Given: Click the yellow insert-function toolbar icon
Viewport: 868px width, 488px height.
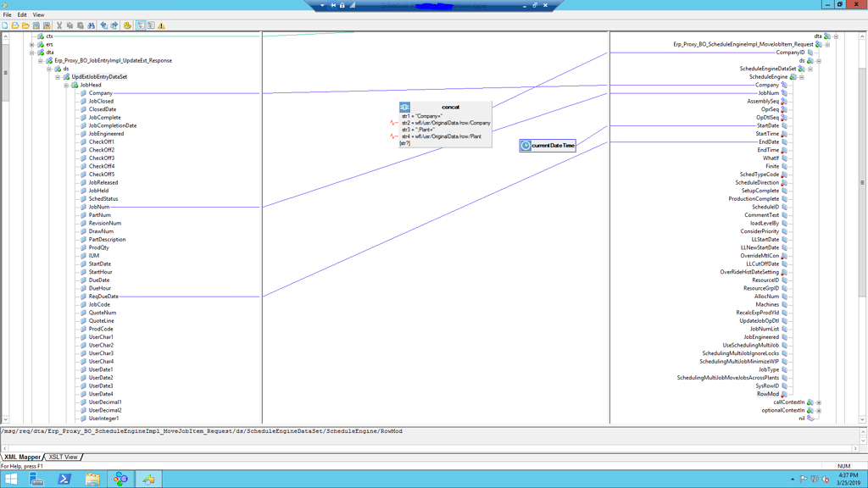Looking at the screenshot, I should [x=127, y=26].
